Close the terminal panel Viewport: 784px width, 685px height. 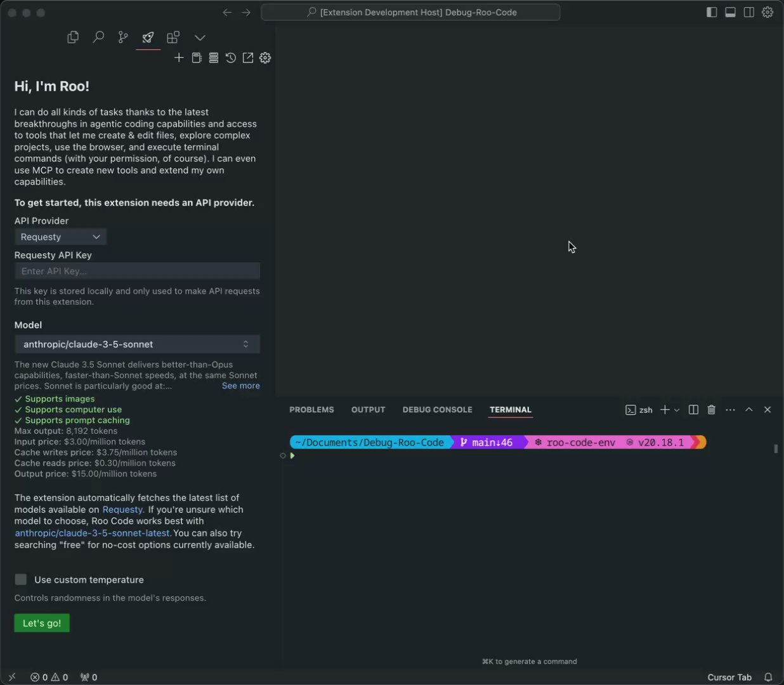tap(768, 410)
